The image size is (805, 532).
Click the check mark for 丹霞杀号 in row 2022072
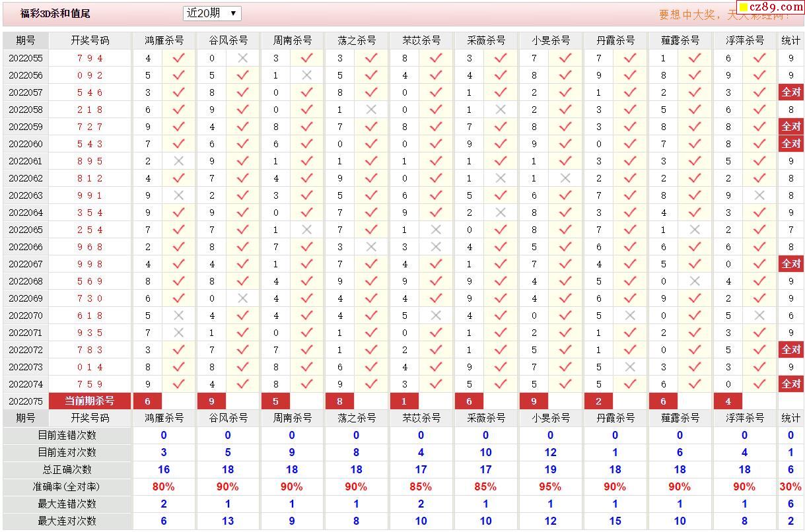[630, 350]
